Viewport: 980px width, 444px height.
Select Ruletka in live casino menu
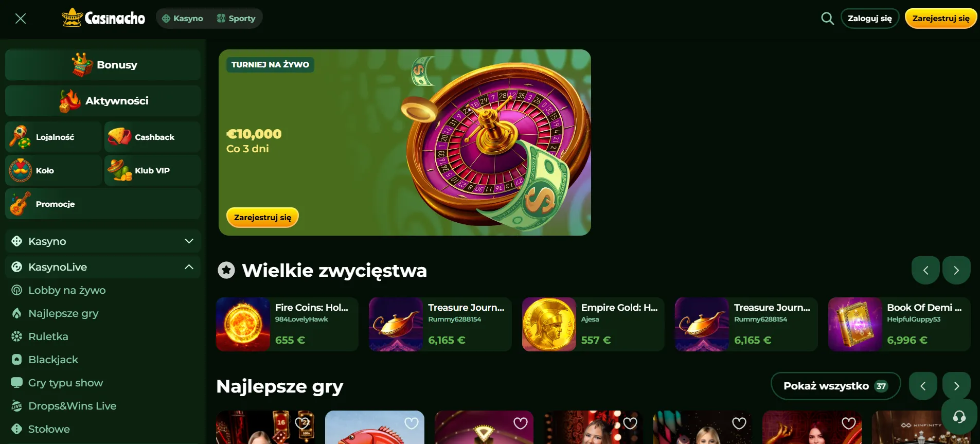(48, 336)
